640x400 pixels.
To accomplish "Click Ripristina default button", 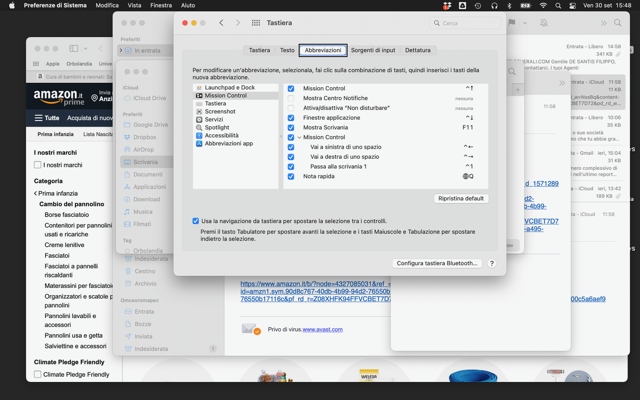I will (461, 198).
